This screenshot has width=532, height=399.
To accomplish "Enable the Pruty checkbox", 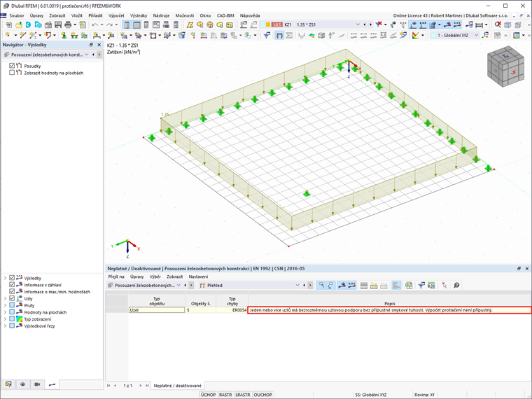I will click(x=12, y=305).
